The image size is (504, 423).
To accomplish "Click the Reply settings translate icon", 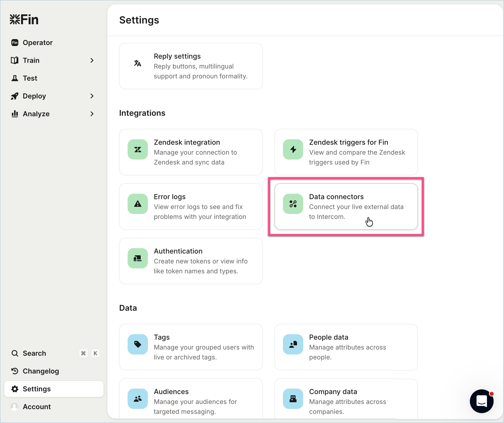I will [138, 63].
